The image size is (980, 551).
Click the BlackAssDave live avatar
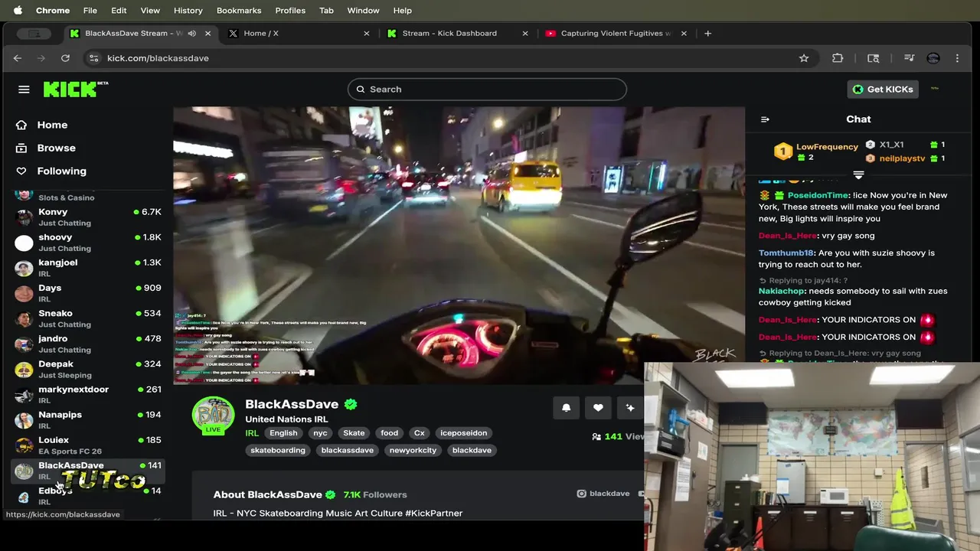point(213,416)
